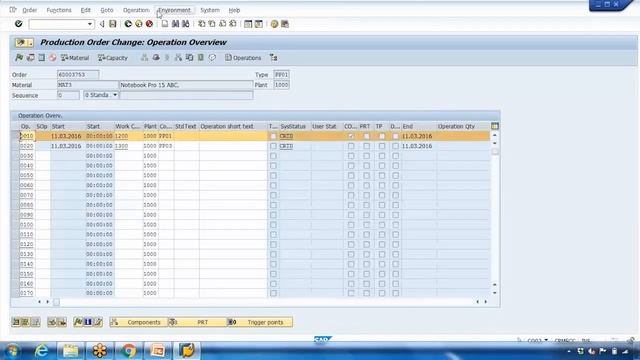
Task: Click the Components button
Action: 138,322
